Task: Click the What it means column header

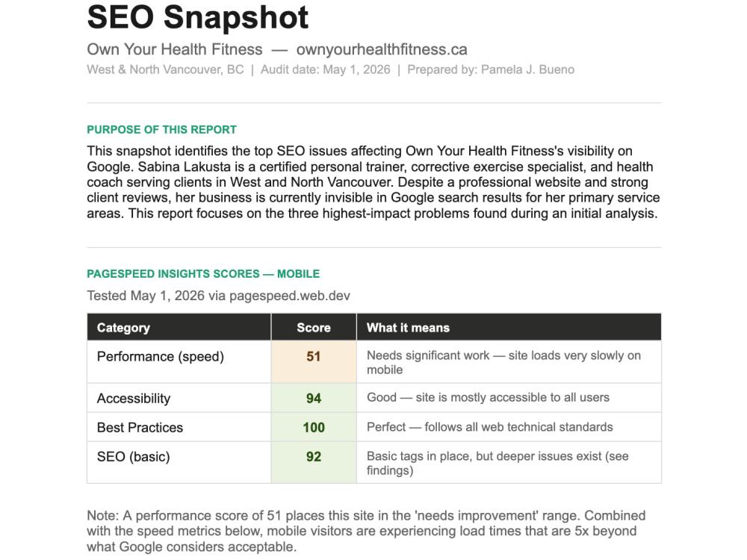Action: 509,327
